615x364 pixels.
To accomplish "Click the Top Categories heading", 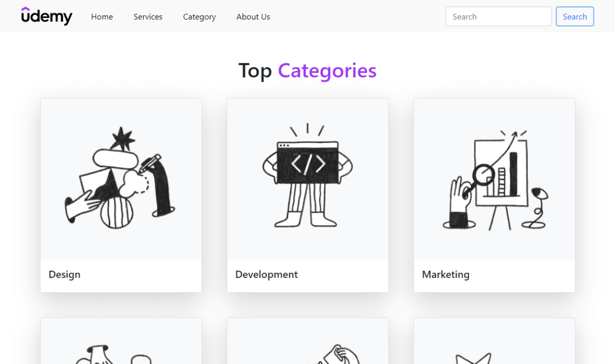I will click(308, 71).
